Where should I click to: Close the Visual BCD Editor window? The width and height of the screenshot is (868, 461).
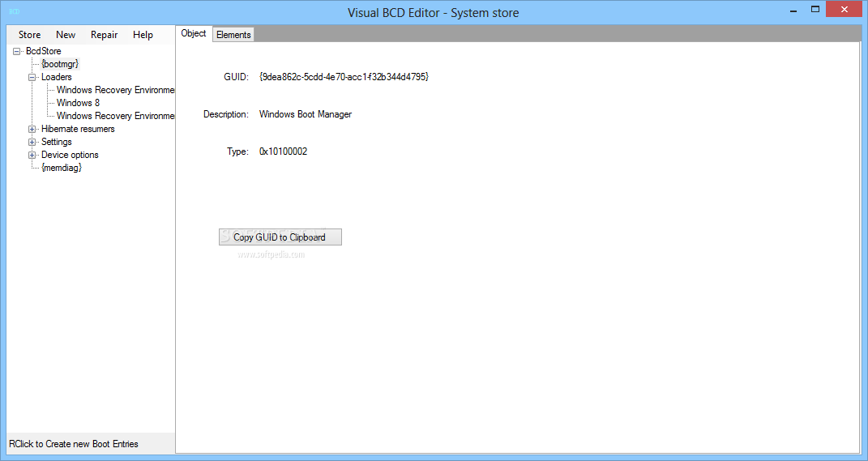[x=844, y=10]
